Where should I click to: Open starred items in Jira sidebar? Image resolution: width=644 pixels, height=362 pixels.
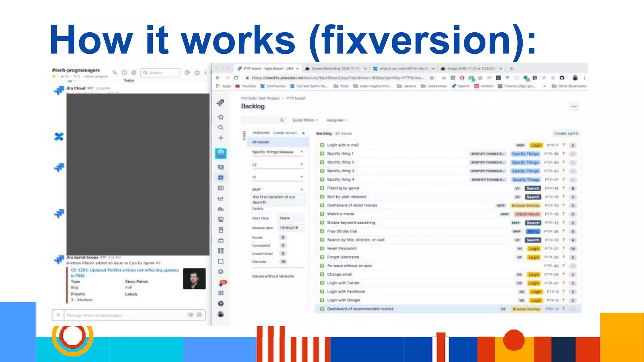click(221, 117)
